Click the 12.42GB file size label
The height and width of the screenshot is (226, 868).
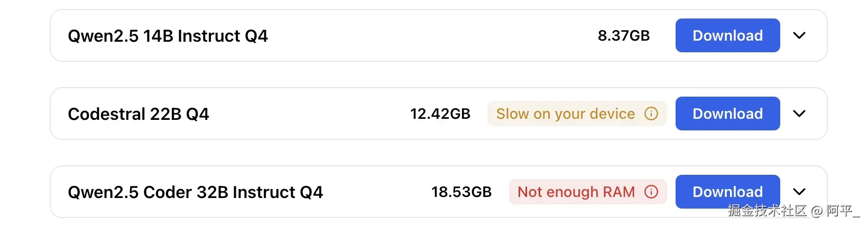tap(440, 114)
